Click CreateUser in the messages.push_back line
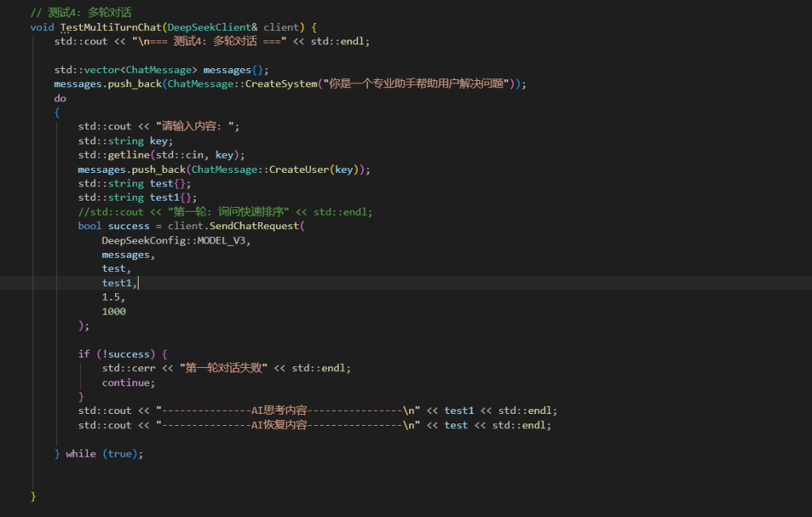 301,170
